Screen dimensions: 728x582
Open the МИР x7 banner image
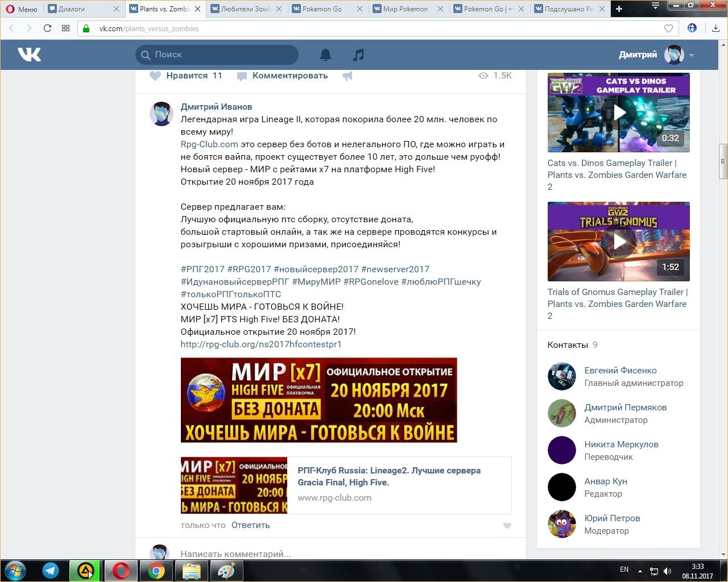click(x=318, y=400)
